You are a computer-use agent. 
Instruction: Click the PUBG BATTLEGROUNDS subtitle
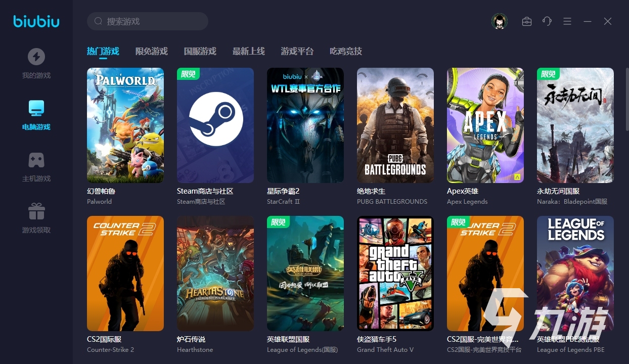(392, 201)
